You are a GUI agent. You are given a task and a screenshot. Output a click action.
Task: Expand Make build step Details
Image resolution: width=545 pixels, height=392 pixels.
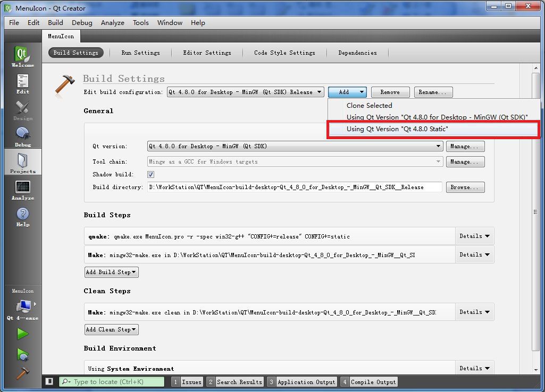(474, 255)
